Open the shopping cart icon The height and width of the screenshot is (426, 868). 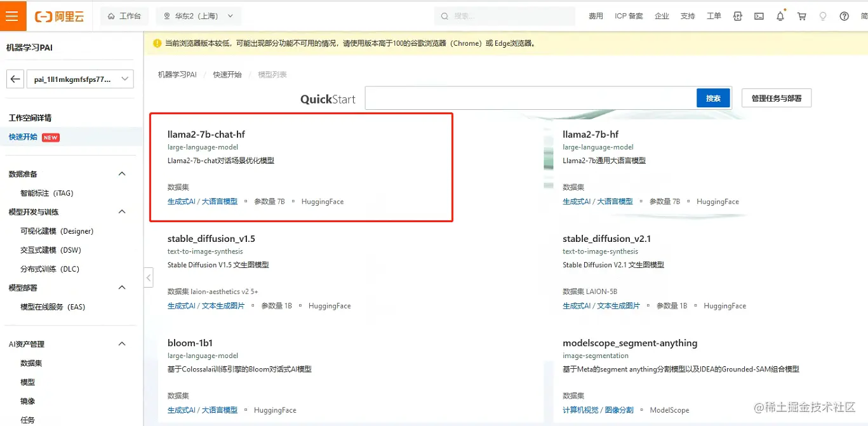click(x=801, y=16)
